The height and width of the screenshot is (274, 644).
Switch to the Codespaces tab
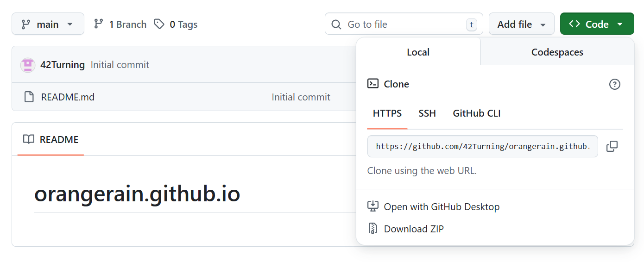(557, 52)
